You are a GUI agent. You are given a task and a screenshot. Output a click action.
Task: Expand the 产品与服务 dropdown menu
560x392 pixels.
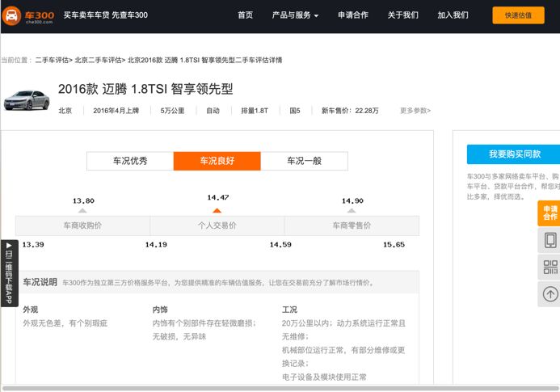coord(295,15)
